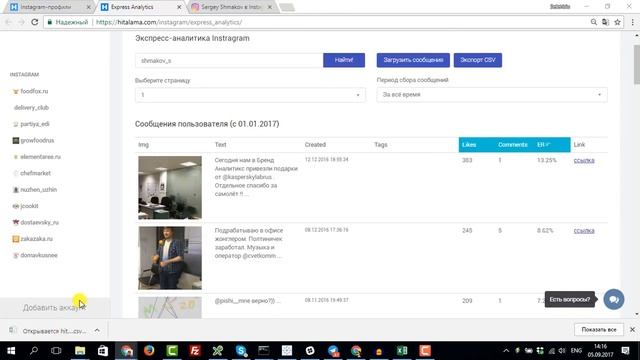Viewport: 640px width, 360px height.
Task: Select delivery_club account in the sidebar
Action: click(31, 107)
